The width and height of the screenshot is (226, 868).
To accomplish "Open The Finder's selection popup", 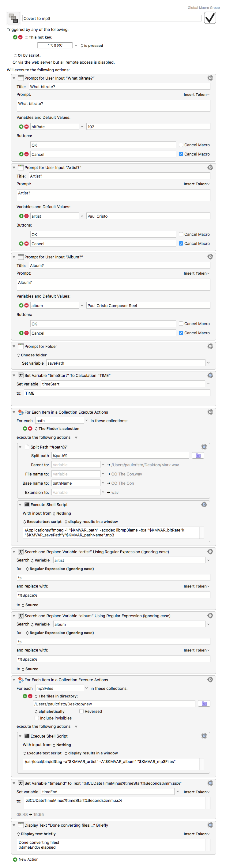I will coord(57,429).
